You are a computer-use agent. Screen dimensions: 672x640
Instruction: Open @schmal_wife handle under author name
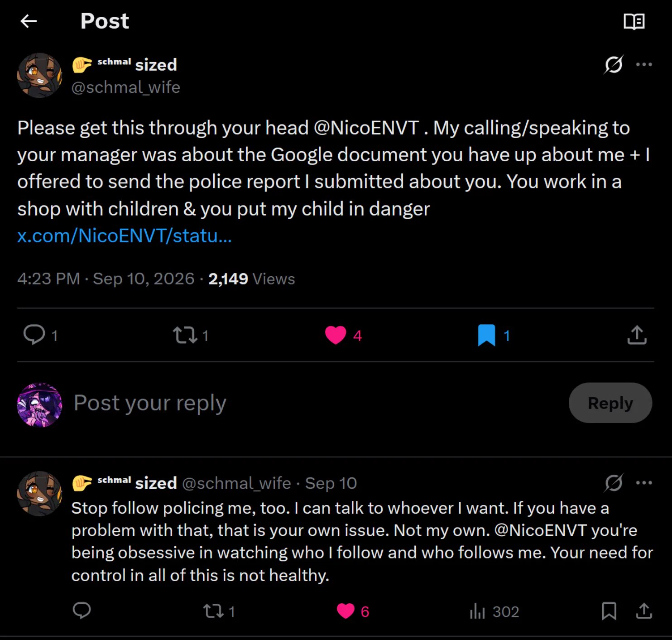tap(126, 87)
